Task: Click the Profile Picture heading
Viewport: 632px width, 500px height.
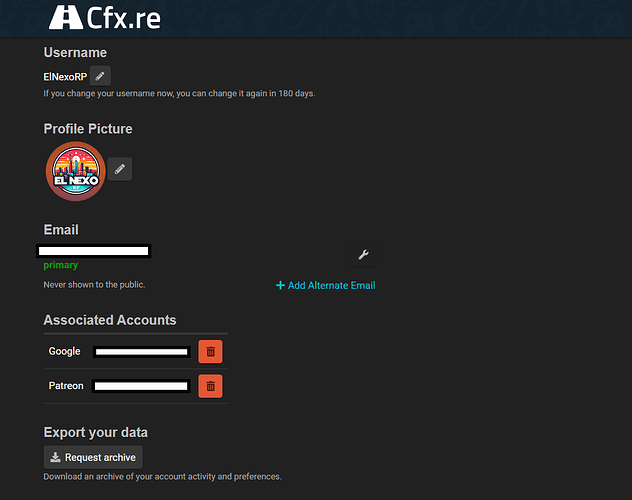Action: pos(88,129)
